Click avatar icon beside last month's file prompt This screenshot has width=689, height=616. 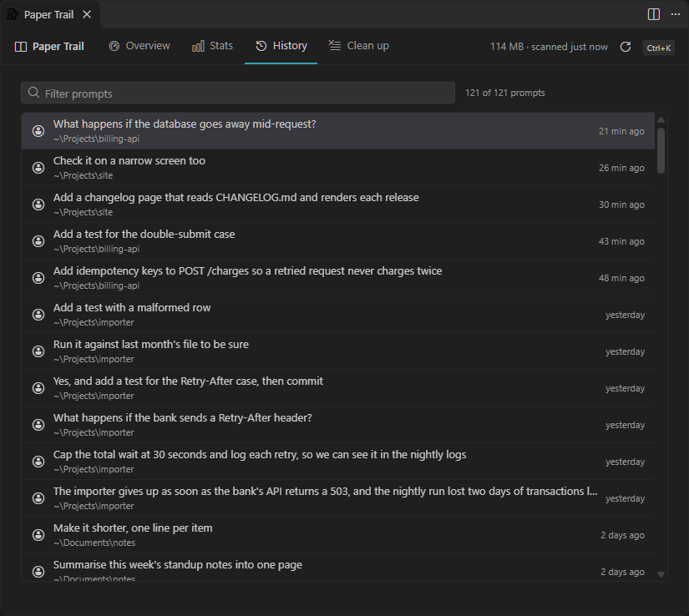pos(38,351)
